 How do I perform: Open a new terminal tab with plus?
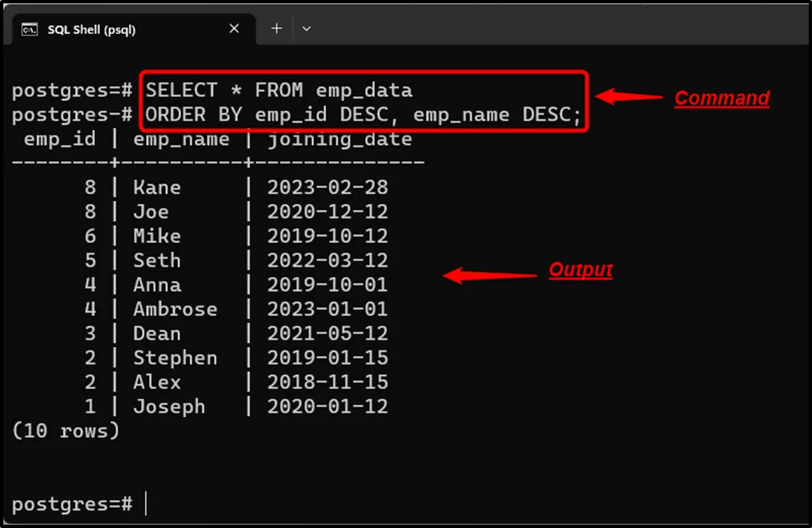[x=277, y=29]
